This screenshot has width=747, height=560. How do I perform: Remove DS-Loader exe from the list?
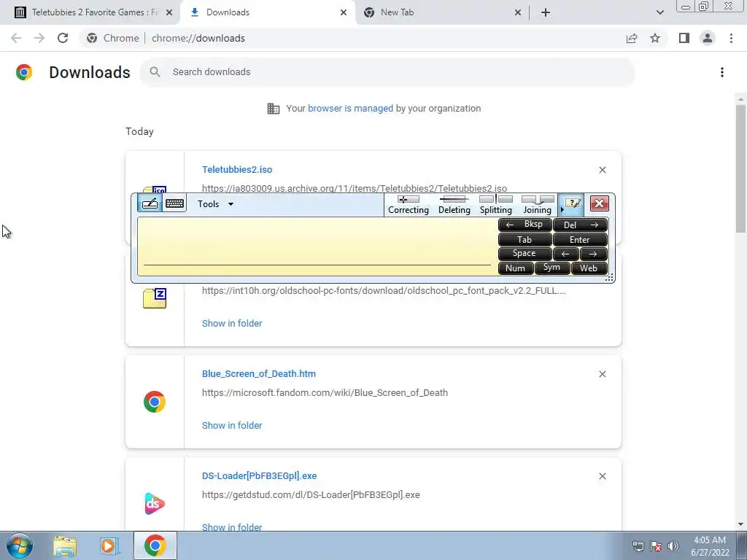pyautogui.click(x=602, y=476)
